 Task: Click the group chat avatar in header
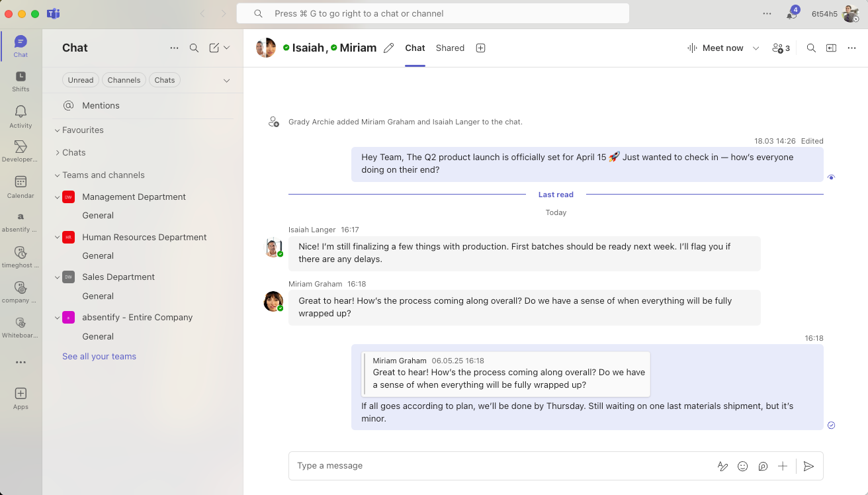click(x=266, y=48)
